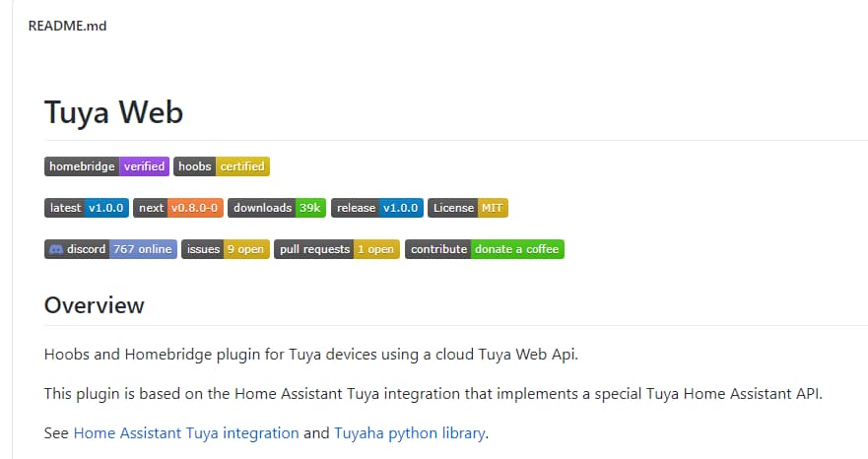868x459 pixels.
Task: Click the License MIT badge
Action: click(x=468, y=208)
